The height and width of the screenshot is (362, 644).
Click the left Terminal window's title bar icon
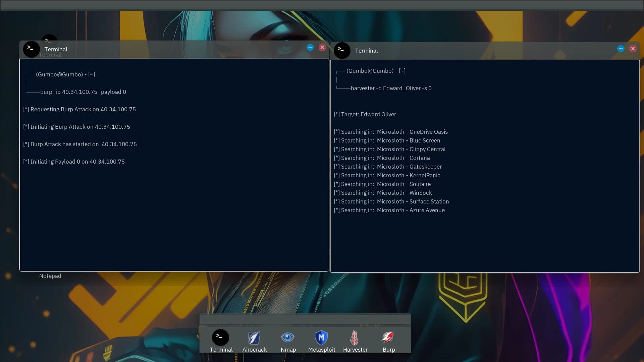pyautogui.click(x=31, y=49)
